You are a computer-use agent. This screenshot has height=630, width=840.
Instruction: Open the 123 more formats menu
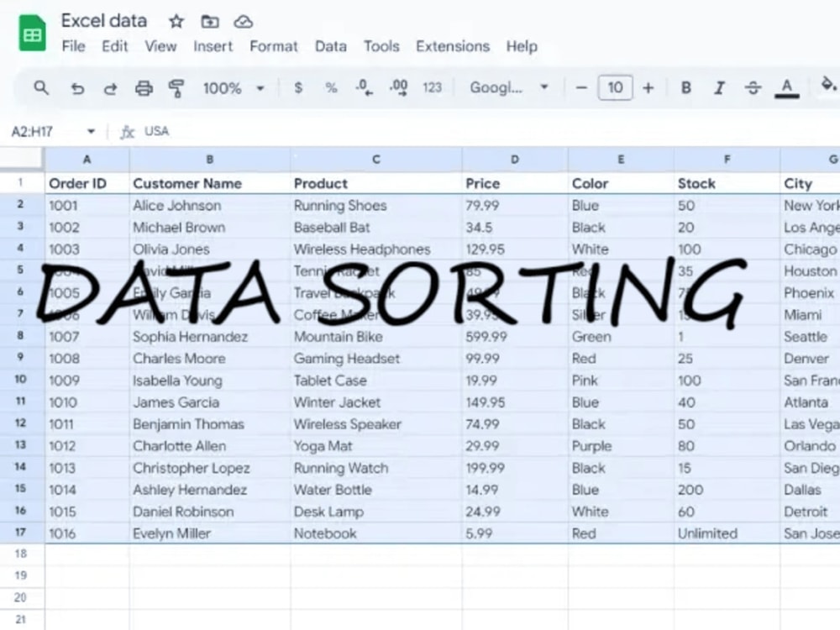432,87
